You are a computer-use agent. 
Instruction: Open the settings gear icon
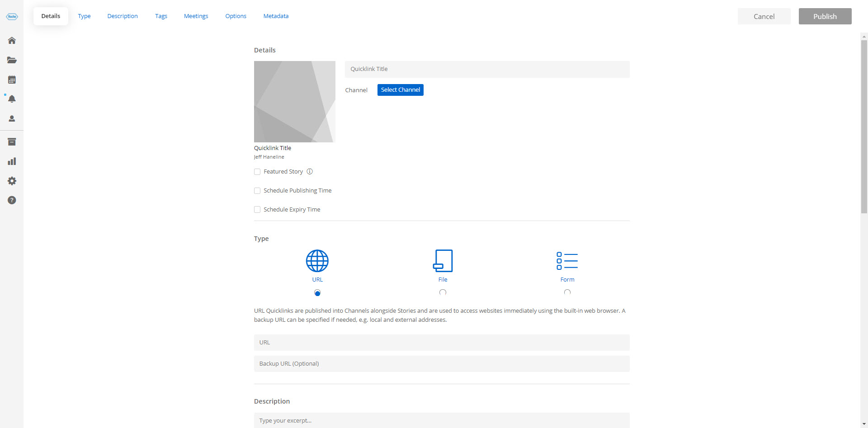12,181
